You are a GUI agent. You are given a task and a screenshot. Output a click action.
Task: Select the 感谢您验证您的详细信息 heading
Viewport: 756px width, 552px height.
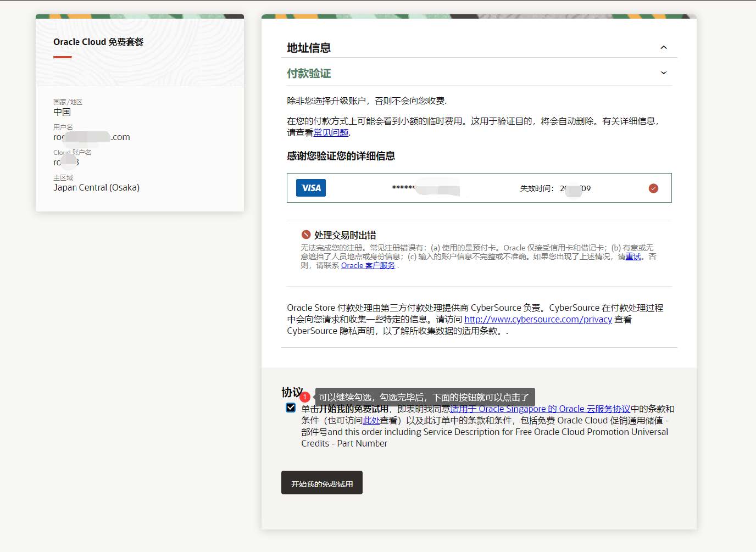341,156
